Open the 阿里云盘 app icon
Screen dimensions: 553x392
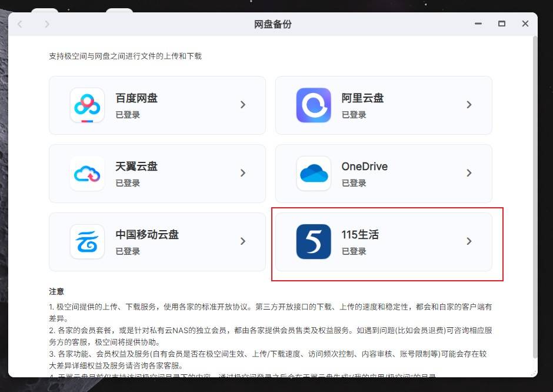coord(314,105)
